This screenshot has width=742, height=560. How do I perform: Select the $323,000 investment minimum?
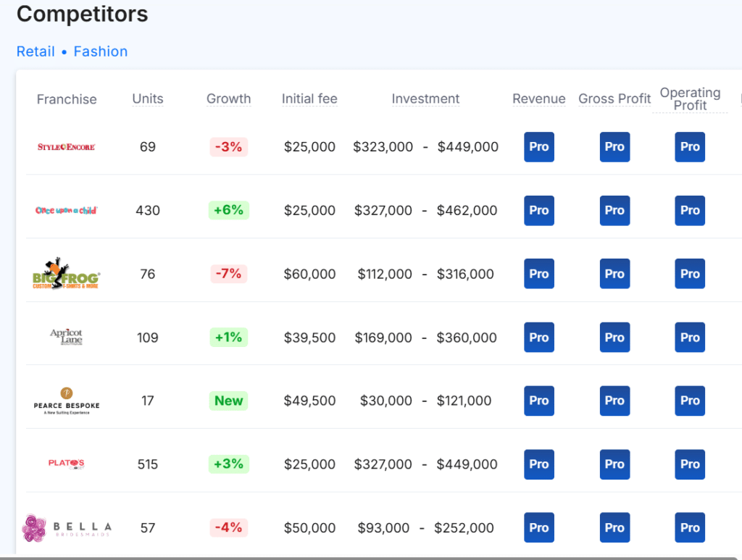click(x=383, y=147)
